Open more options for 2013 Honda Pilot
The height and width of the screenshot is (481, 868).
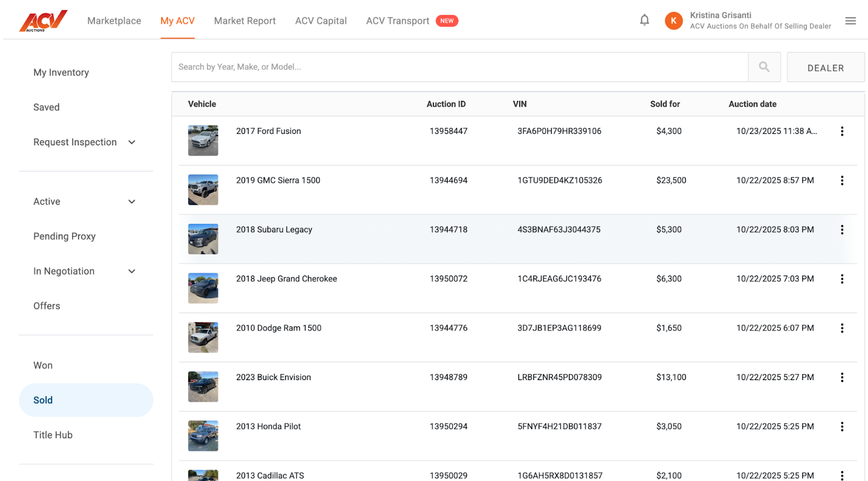(842, 427)
